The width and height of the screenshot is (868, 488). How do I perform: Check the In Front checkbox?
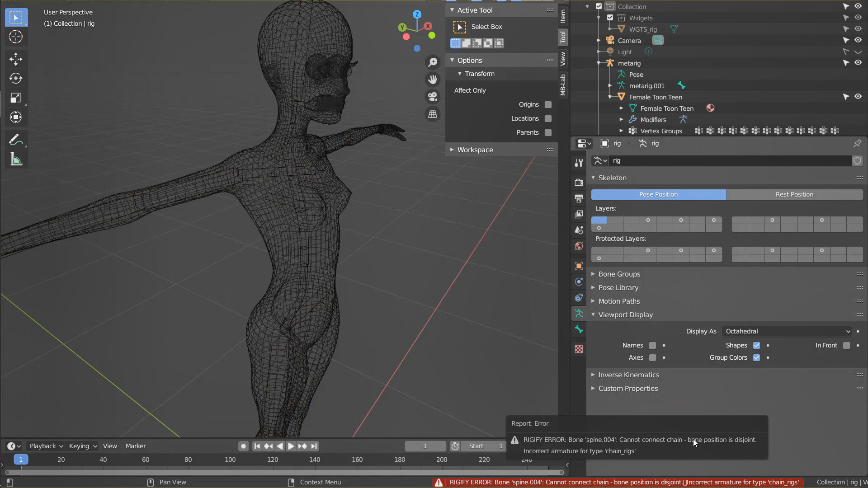pyautogui.click(x=846, y=345)
